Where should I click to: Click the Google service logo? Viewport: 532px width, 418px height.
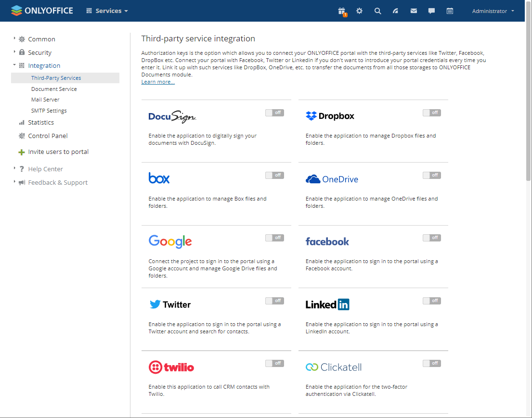tap(170, 241)
